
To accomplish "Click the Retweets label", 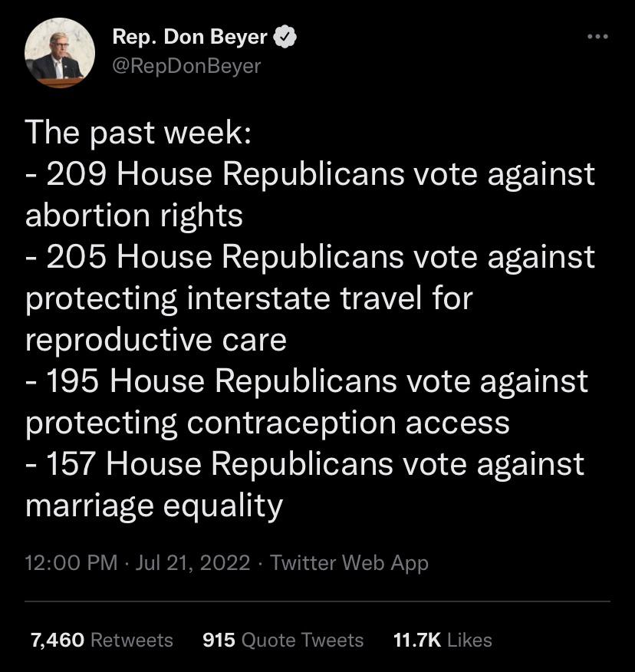I will click(132, 640).
